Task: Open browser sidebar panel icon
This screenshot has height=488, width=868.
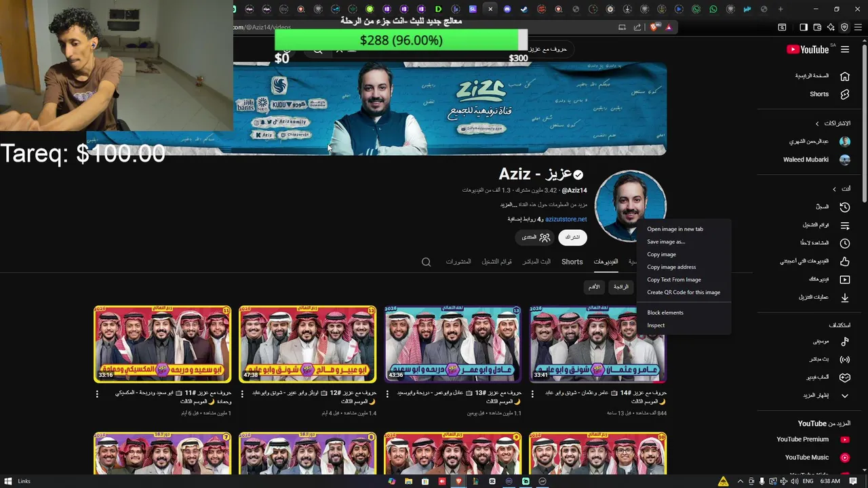Action: (804, 27)
